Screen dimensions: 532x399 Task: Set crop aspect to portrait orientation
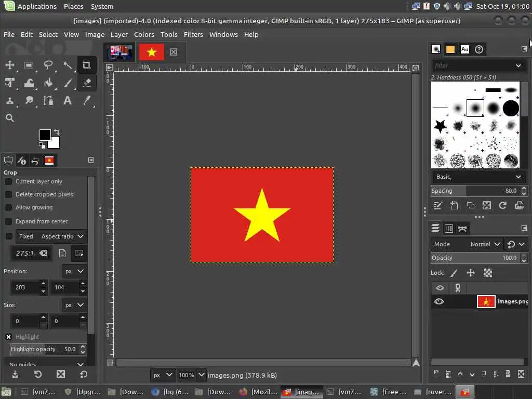click(x=62, y=253)
